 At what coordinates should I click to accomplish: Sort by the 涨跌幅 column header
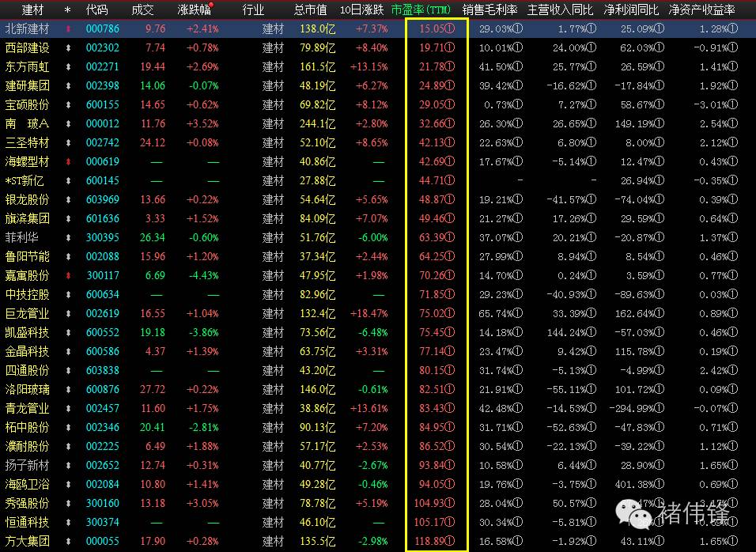194,9
